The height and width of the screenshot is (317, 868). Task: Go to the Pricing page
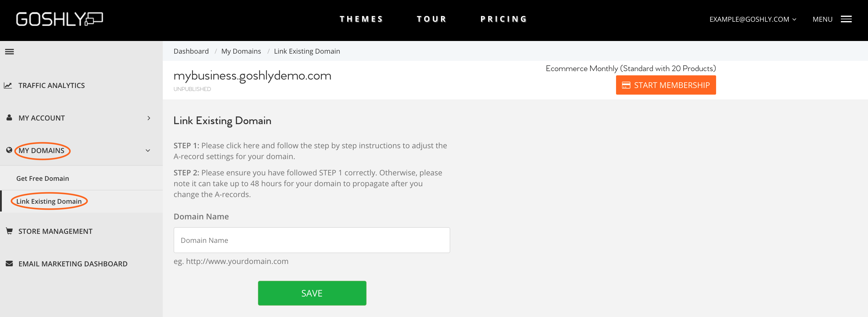pos(504,19)
